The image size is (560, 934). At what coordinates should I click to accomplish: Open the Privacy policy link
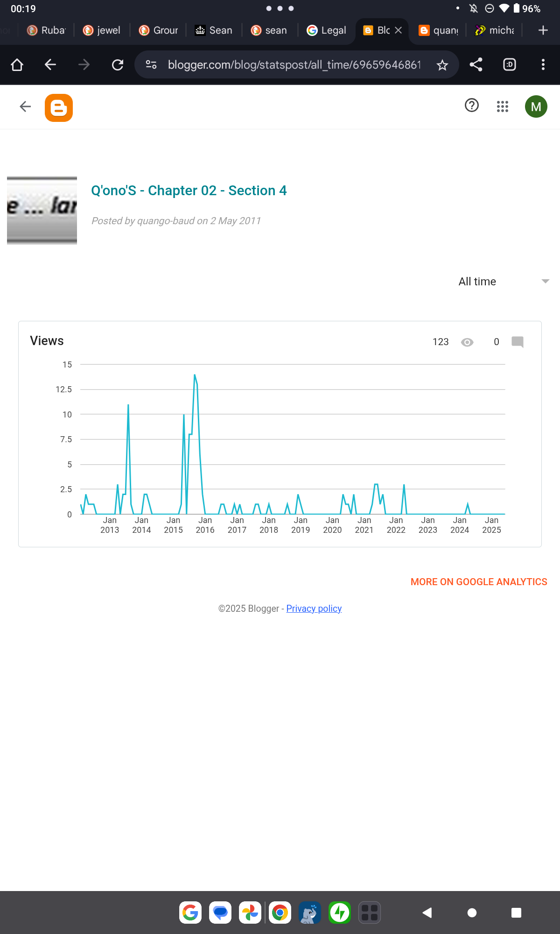[x=314, y=609]
